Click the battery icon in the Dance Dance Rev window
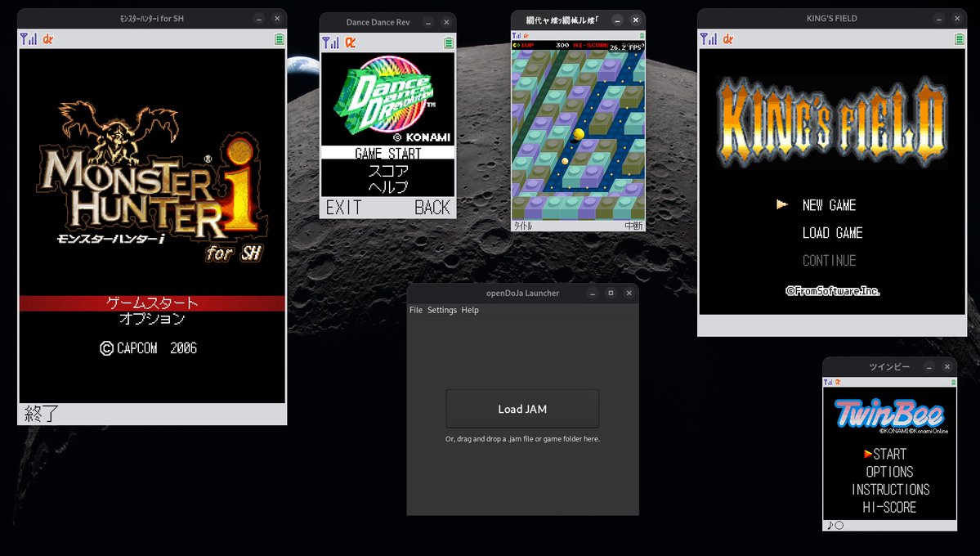The image size is (980, 556). pos(449,43)
